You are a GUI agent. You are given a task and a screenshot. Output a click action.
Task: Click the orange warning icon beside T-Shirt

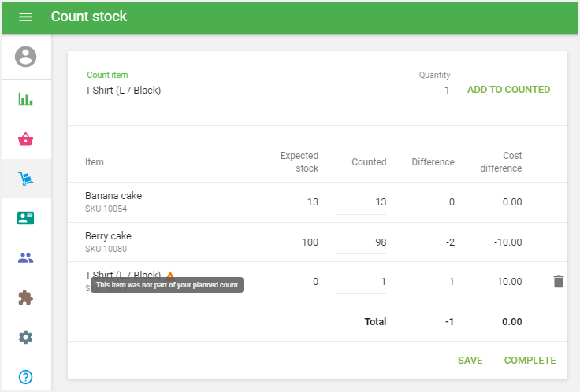[x=169, y=276]
